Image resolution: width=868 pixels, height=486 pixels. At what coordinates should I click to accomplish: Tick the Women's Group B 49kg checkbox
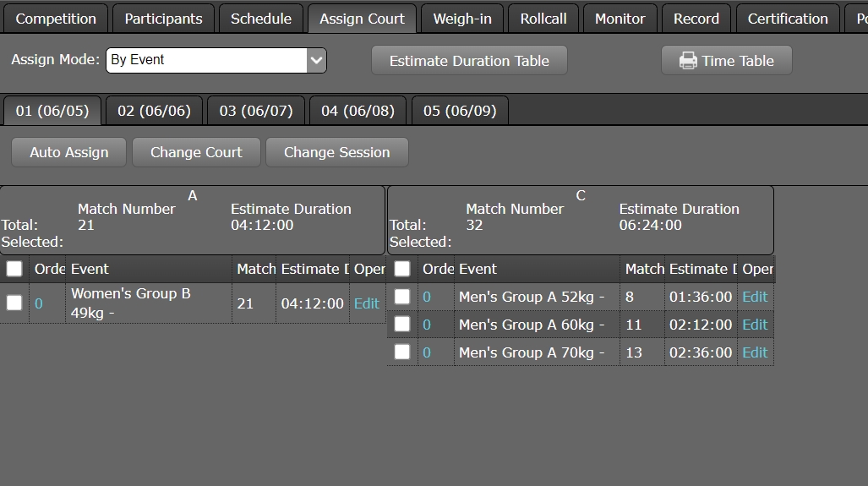pos(14,303)
